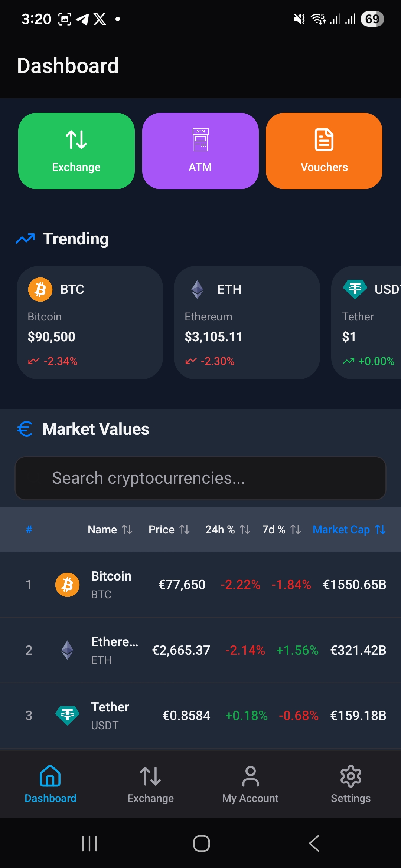Expand the # column sorter

click(x=29, y=530)
